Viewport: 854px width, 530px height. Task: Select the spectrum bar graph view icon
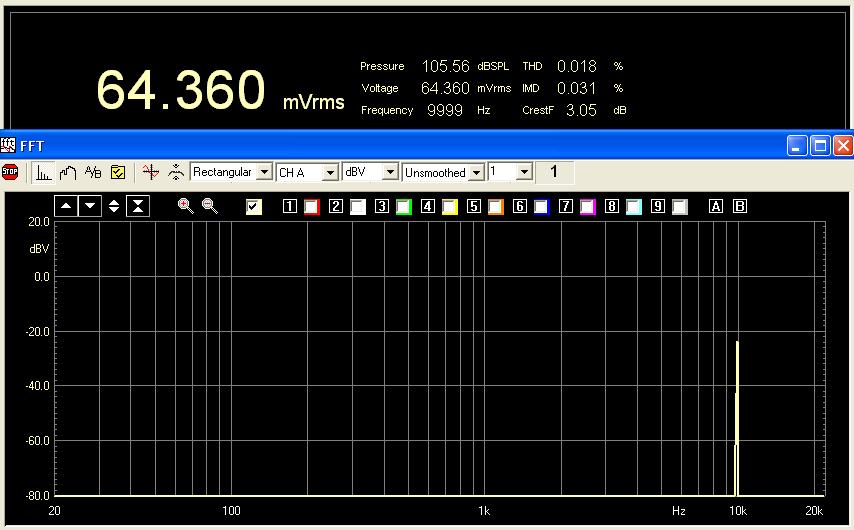(43, 172)
